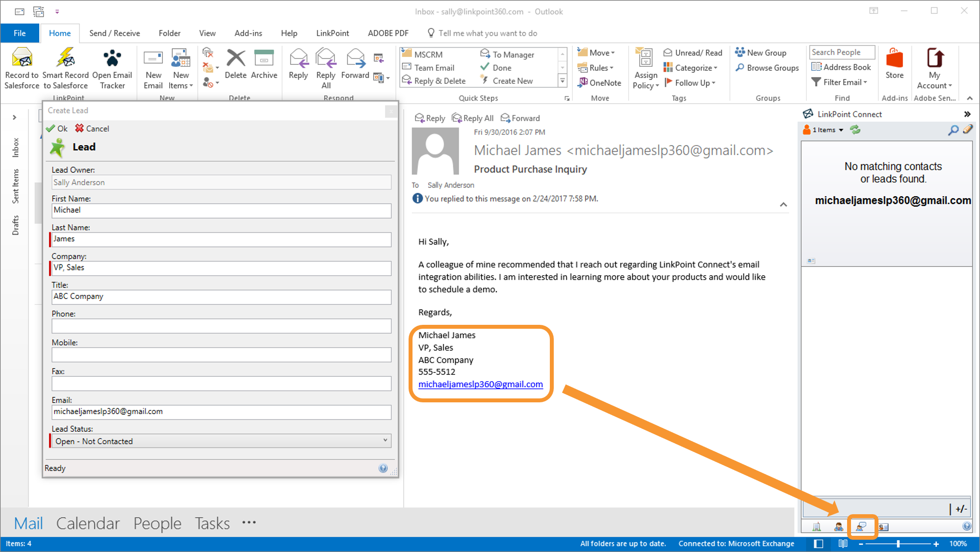Click the search magnifier in LinkPoint Connect

click(953, 130)
